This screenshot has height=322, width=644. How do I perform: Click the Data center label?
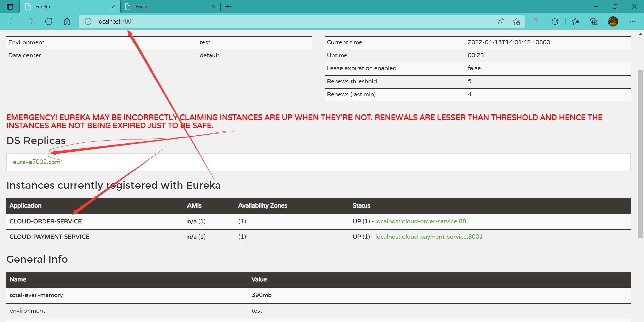(24, 55)
